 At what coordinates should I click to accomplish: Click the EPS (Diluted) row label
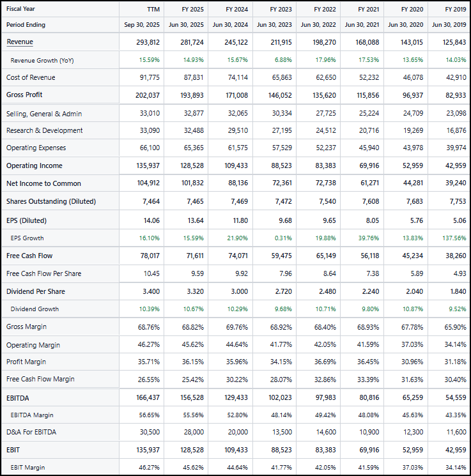pos(26,220)
